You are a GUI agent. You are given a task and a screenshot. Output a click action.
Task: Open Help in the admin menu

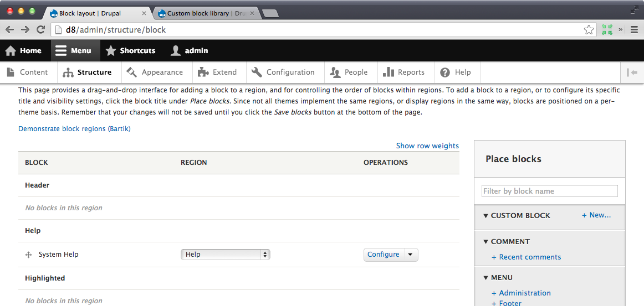457,72
